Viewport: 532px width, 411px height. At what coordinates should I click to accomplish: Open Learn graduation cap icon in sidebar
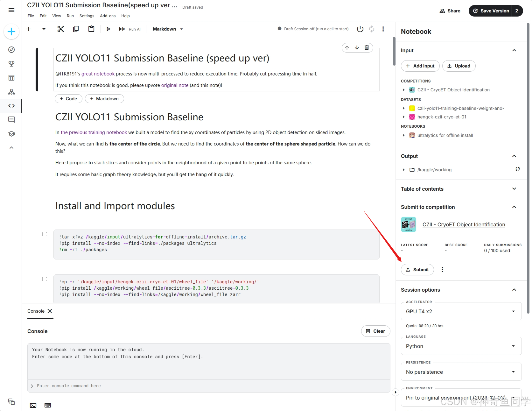tap(11, 134)
